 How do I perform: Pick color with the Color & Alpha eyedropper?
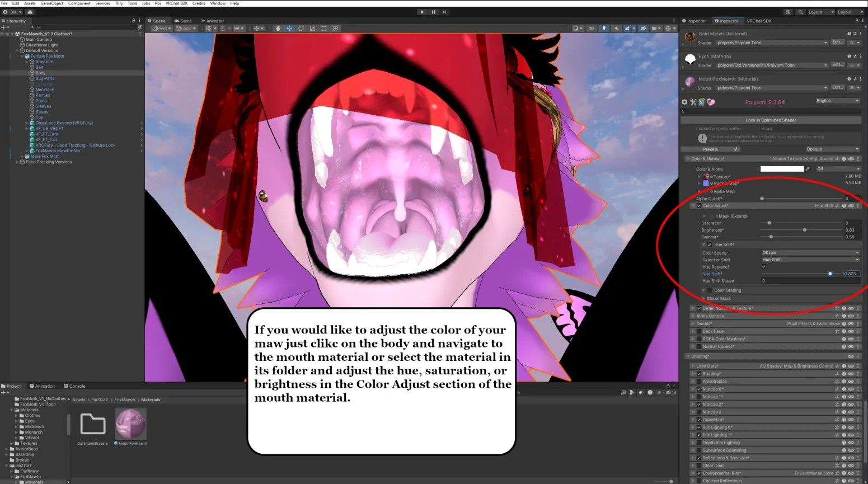click(808, 168)
